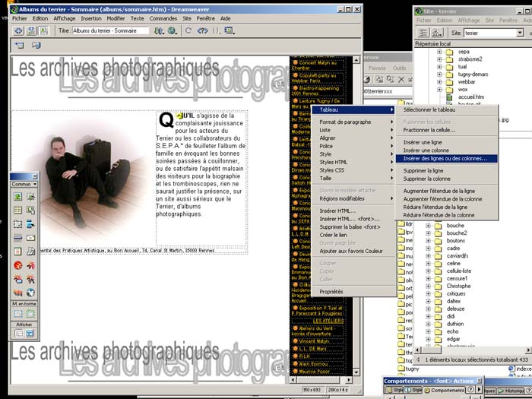Click the Insert Navigation Bar icon
The width and height of the screenshot is (532, 399).
(31, 224)
